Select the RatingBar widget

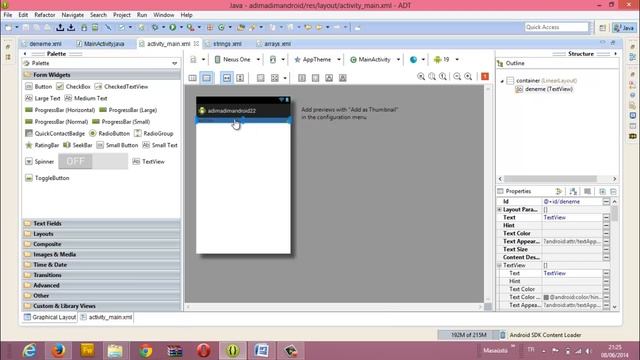pyautogui.click(x=42, y=145)
